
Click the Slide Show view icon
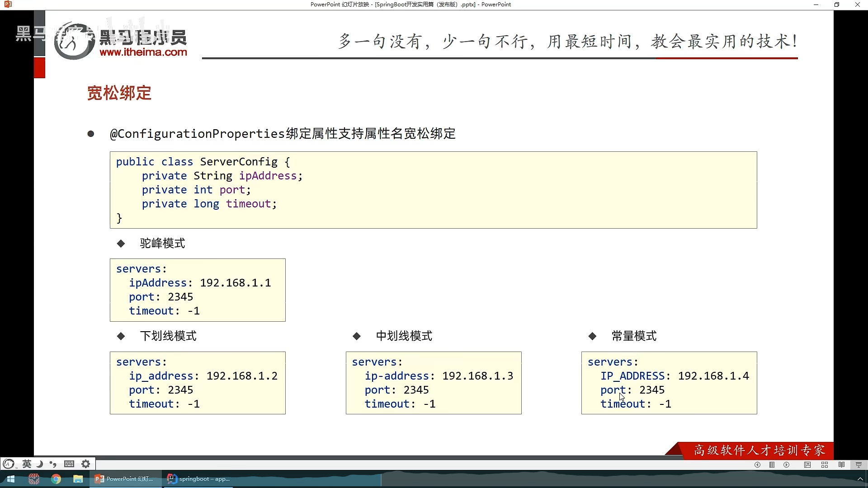coord(859,465)
